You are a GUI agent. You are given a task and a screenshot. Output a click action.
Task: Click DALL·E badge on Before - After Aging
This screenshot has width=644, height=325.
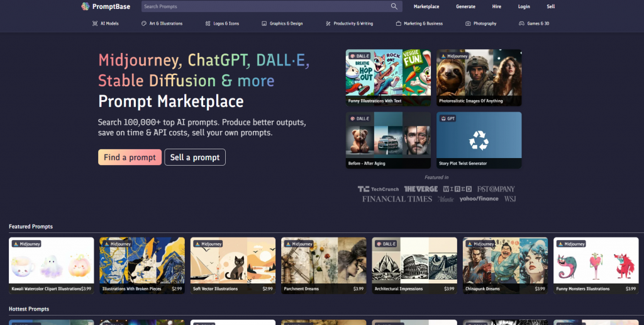360,118
